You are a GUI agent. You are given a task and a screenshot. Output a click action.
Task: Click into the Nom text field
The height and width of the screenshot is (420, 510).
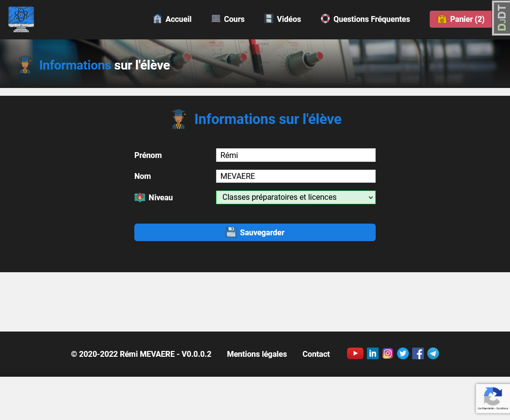[295, 176]
